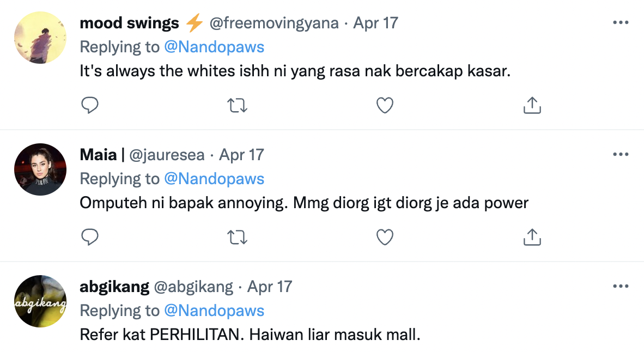Retweet Maia's tweet
Screen dimensions: 644x352
pos(237,236)
